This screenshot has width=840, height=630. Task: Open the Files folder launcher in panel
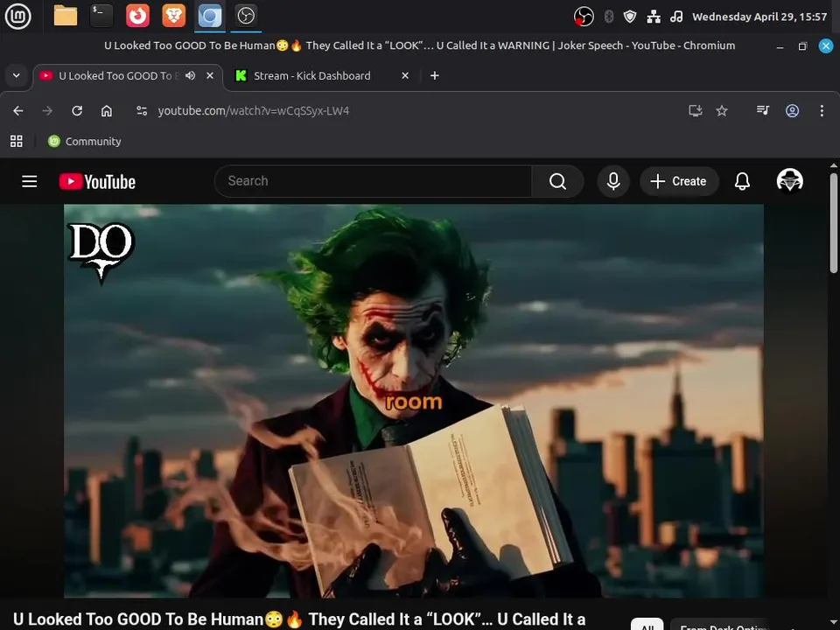66,16
